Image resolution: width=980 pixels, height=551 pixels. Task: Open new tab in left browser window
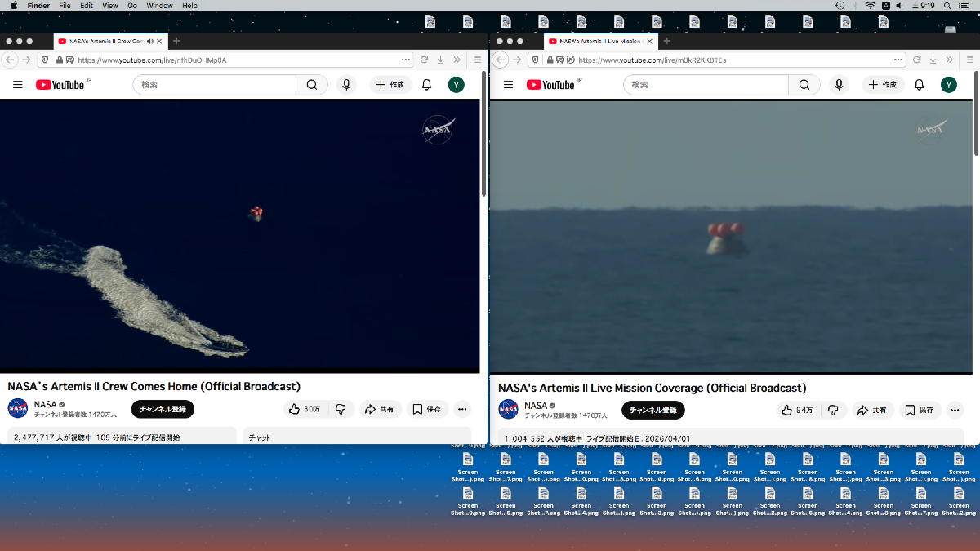(176, 41)
